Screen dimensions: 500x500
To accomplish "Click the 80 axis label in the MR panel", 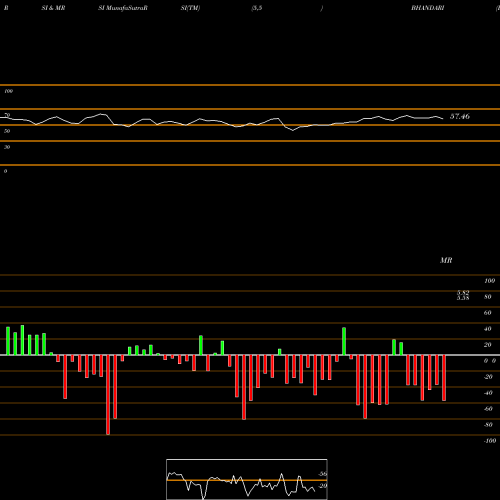I will click(488, 297).
